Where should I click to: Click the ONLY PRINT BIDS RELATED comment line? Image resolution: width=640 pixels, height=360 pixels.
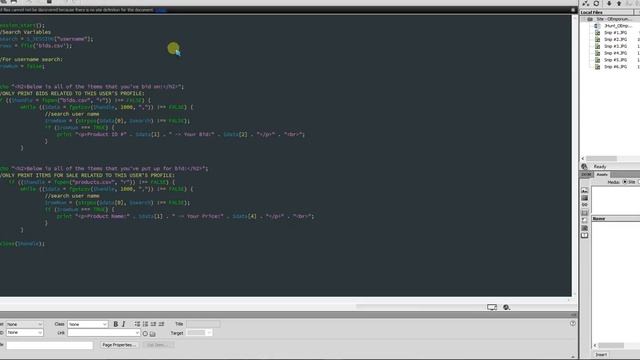click(72, 93)
